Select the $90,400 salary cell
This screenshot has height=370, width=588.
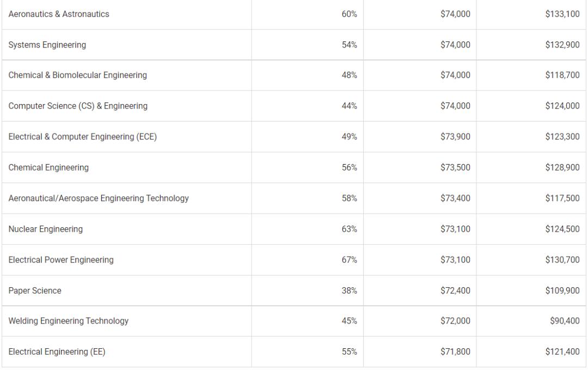pyautogui.click(x=566, y=322)
